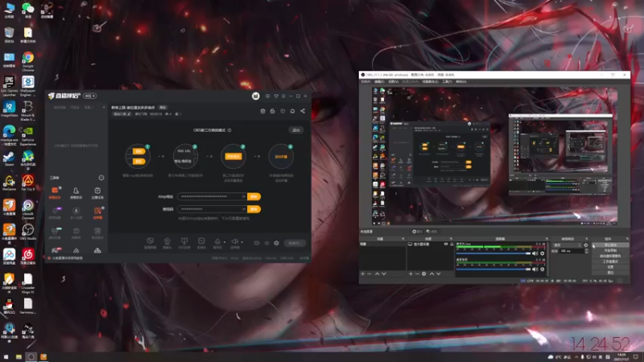The image size is (644, 362).
Task: Click settings gear in streaming app bottom bar
Action: (x=276, y=243)
